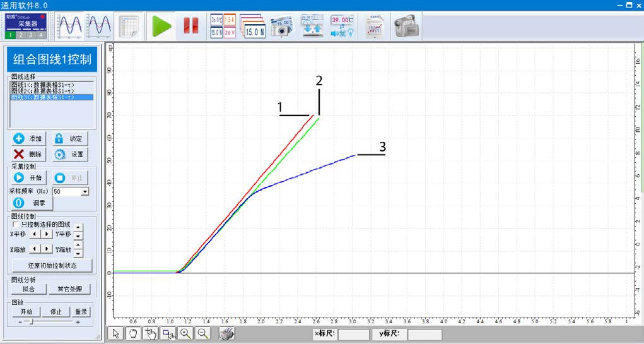
Task: Select 图线2 in the curve list
Action: (x=42, y=90)
